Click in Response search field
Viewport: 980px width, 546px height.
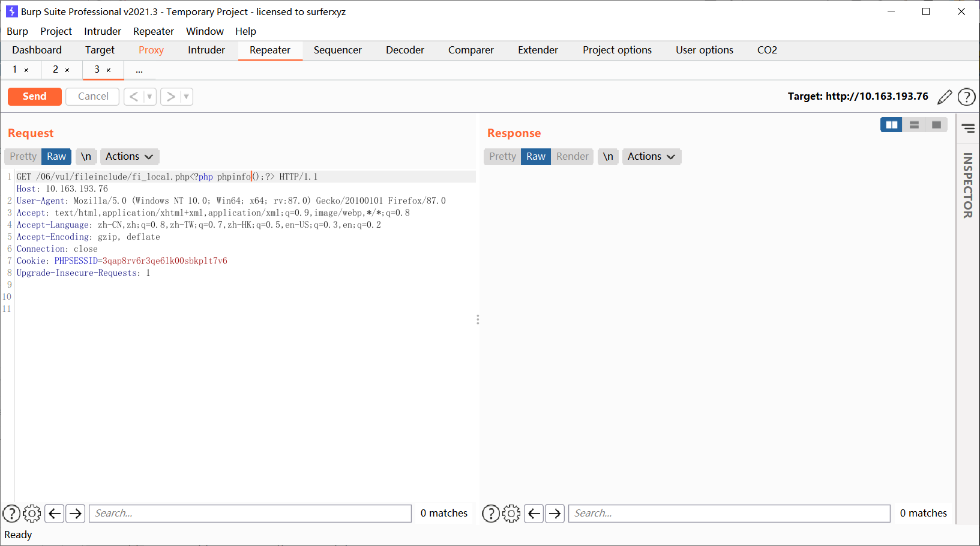tap(729, 514)
